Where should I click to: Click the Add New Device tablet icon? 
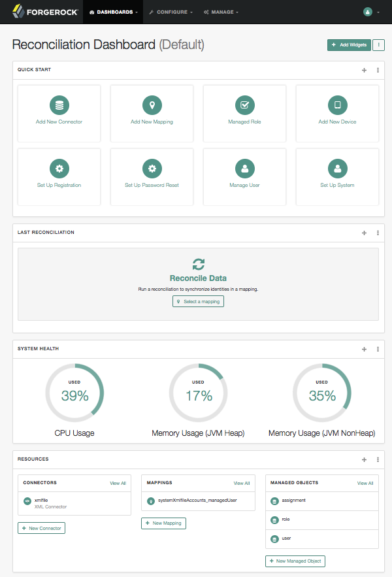338,105
